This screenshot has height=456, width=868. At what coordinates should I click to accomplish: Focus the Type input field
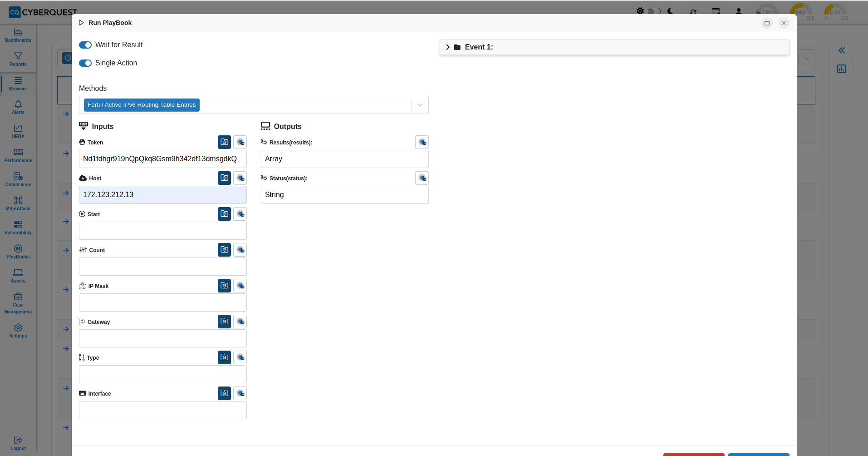[163, 374]
